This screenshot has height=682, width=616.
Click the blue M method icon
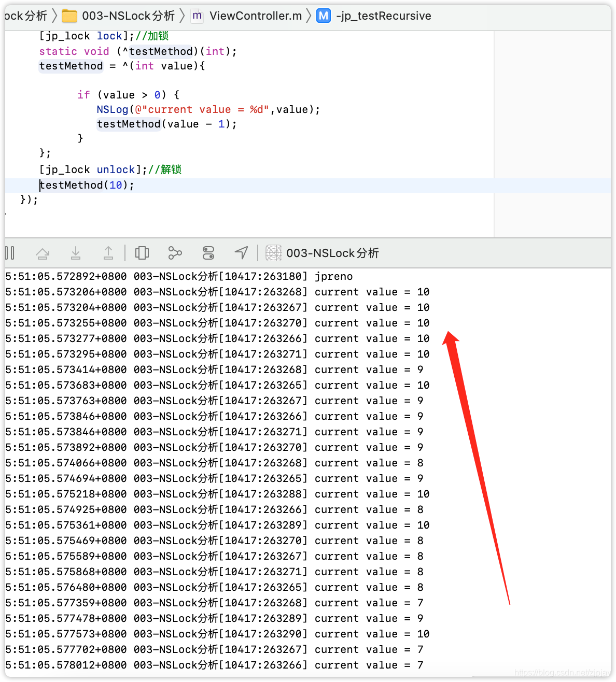point(324,16)
